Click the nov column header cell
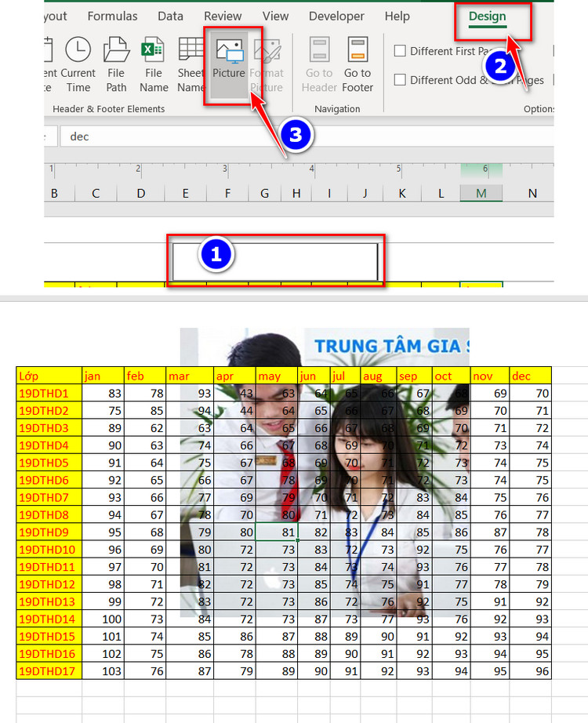The width and height of the screenshot is (588, 723). tap(490, 376)
